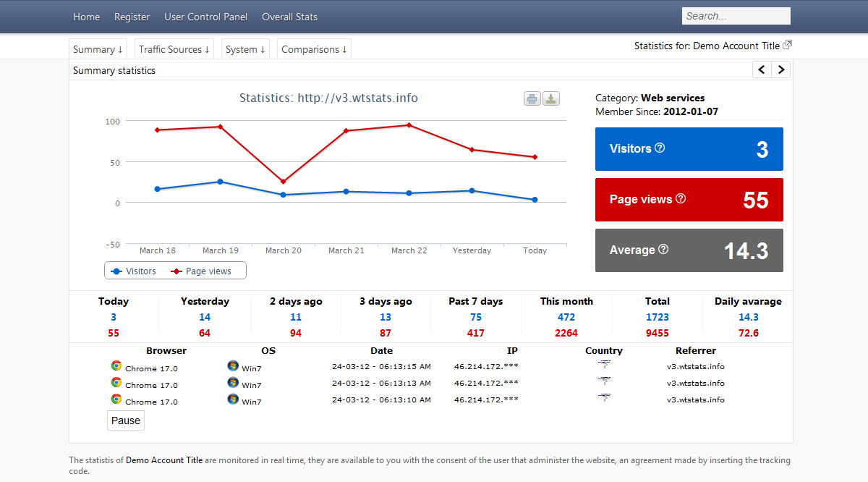Click the Register link in navbar
This screenshot has height=482, width=868.
[x=132, y=17]
